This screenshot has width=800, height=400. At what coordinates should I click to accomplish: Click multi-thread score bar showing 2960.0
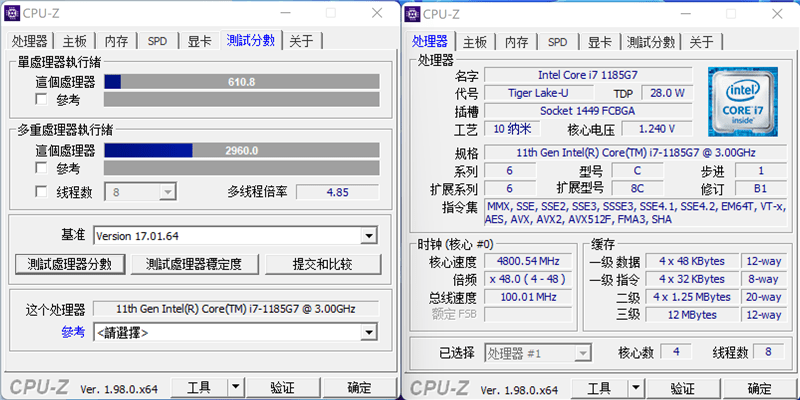[x=242, y=151]
